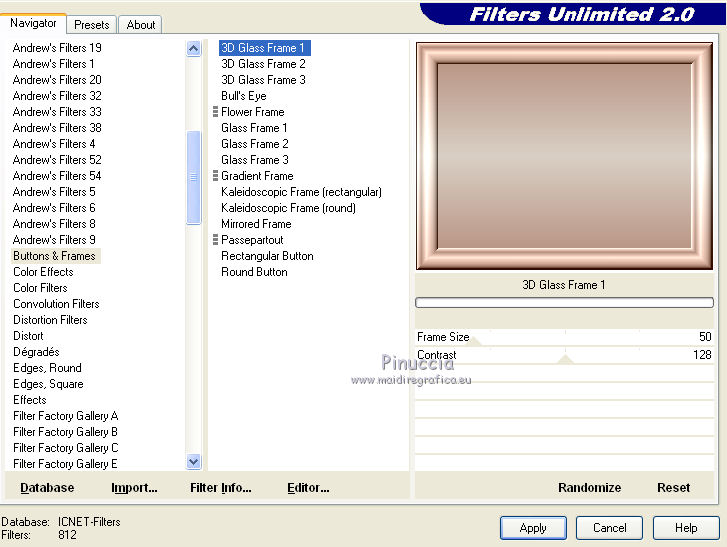Screen dimensions: 727x547
Task: Select 3D Glass Frame 2
Action: pos(263,64)
